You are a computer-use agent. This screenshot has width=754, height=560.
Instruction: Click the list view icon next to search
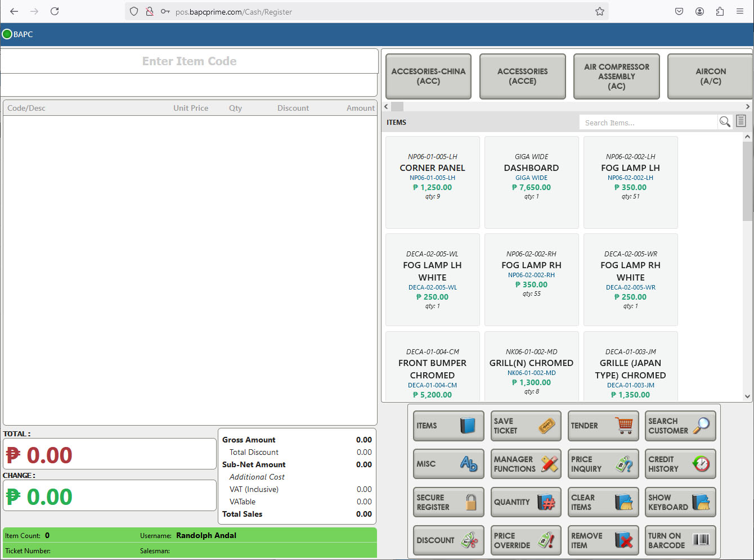pyautogui.click(x=741, y=121)
